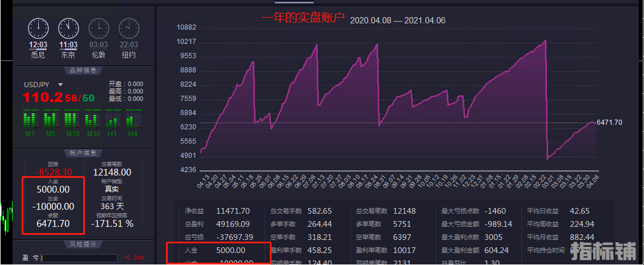Click the 10882 y-axis label on chart
Screen dimensions: 644x265
186,27
